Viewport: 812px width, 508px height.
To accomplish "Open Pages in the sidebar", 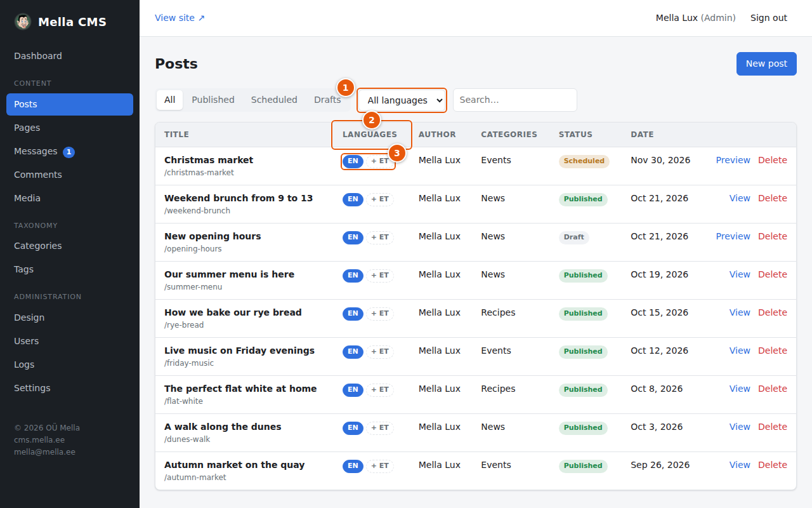I will pyautogui.click(x=70, y=128).
